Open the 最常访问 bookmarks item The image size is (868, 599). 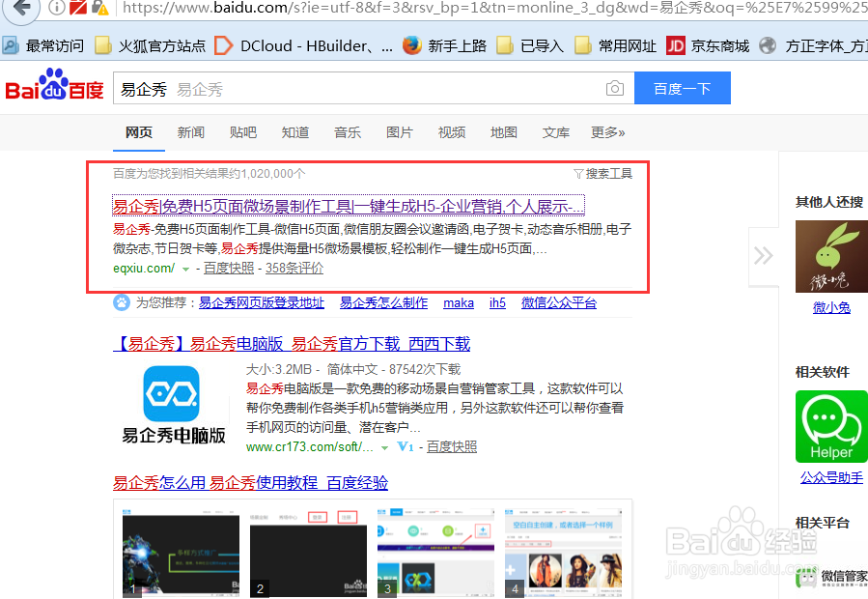point(43,45)
